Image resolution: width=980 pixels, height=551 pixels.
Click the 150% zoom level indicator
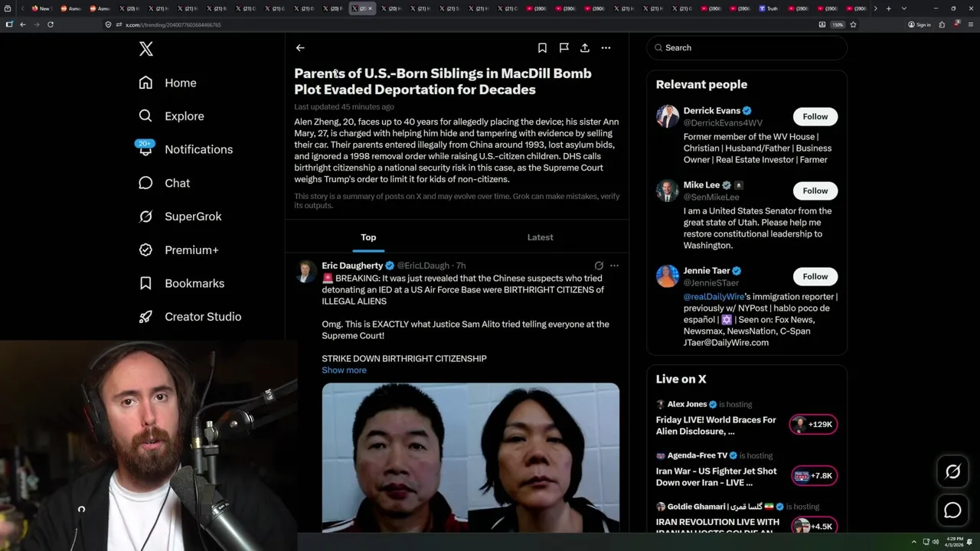(838, 24)
